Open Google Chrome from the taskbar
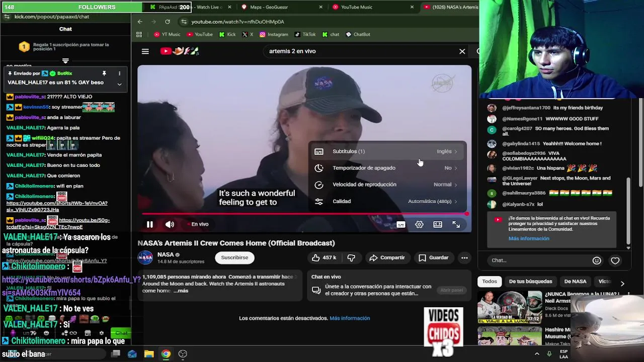Image resolution: width=644 pixels, height=362 pixels. click(166, 354)
